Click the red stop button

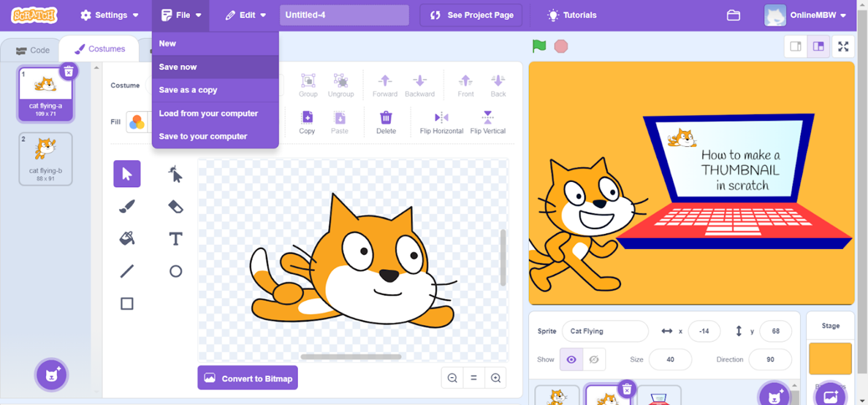pyautogui.click(x=561, y=46)
